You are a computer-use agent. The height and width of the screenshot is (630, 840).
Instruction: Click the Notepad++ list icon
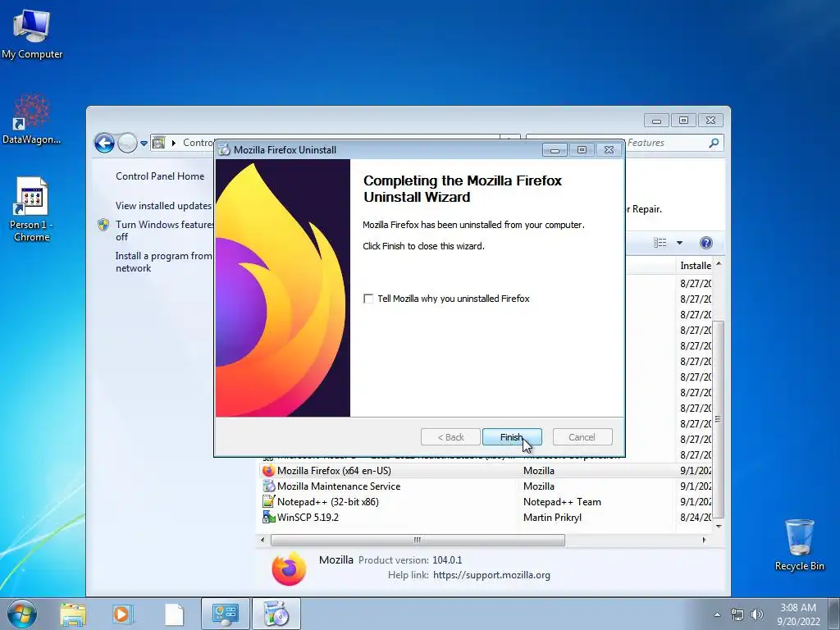(268, 501)
